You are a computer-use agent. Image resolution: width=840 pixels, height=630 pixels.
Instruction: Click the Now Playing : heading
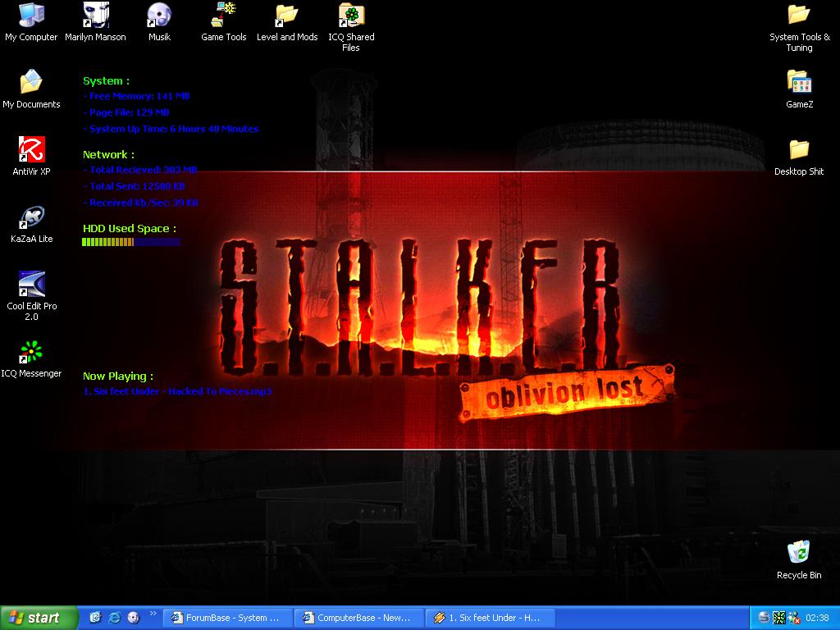[118, 376]
